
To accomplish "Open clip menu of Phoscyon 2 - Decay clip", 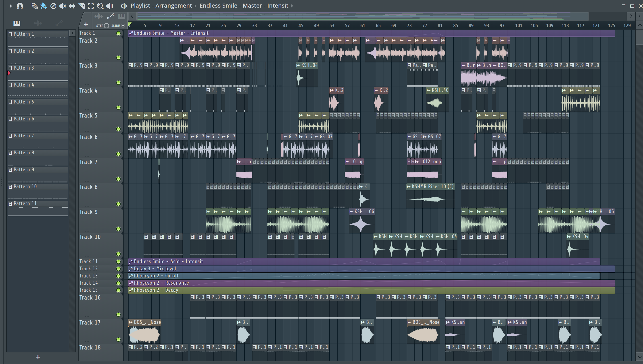I will 131,290.
